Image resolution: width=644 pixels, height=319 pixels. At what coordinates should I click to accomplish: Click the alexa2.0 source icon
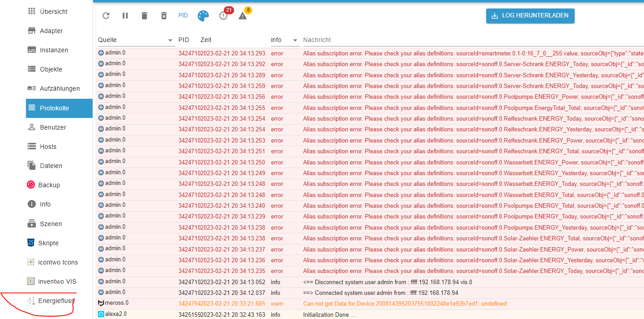pyautogui.click(x=101, y=314)
